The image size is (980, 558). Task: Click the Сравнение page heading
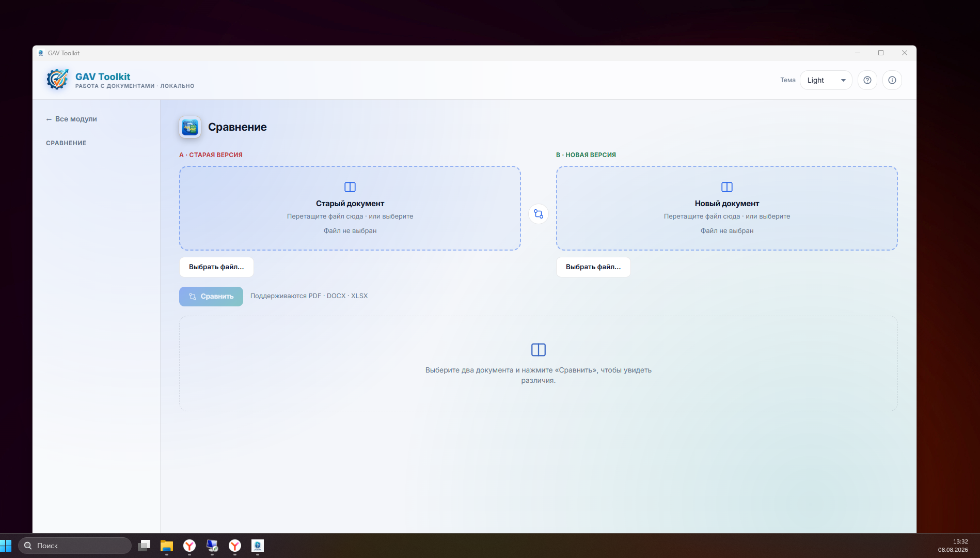238,127
